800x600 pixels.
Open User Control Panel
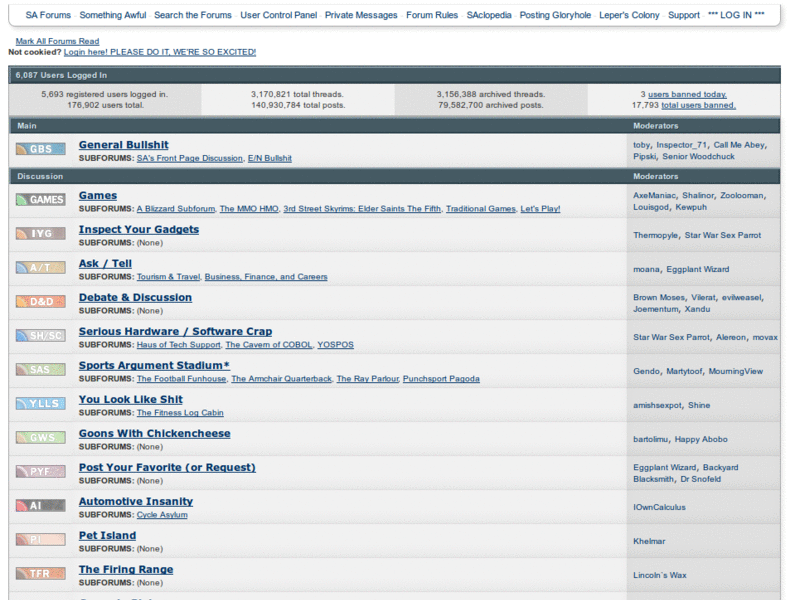pos(279,15)
